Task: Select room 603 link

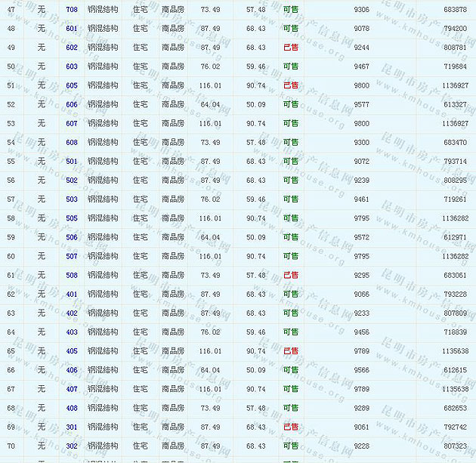Action: tap(72, 66)
